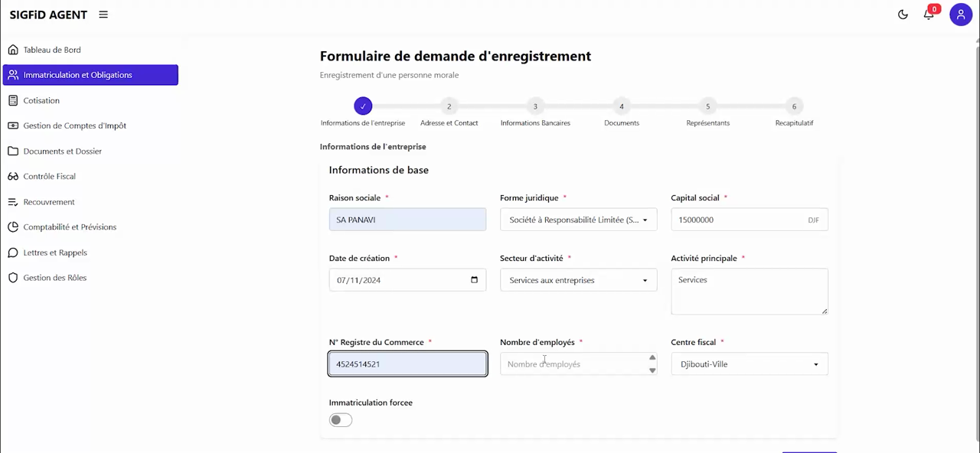Select Contrôle Fiscal in the sidebar

[x=49, y=176]
